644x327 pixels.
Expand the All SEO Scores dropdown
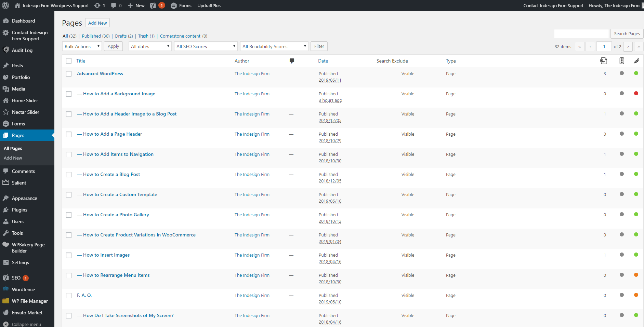[x=206, y=46]
